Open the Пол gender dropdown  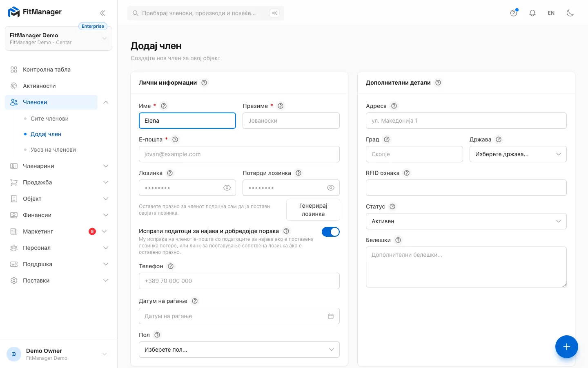tap(239, 350)
